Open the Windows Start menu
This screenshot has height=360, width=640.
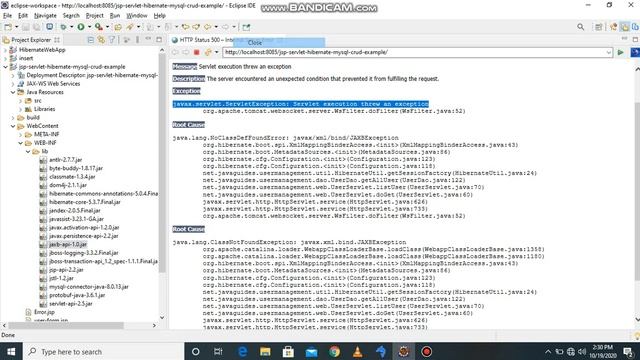pyautogui.click(x=11, y=351)
